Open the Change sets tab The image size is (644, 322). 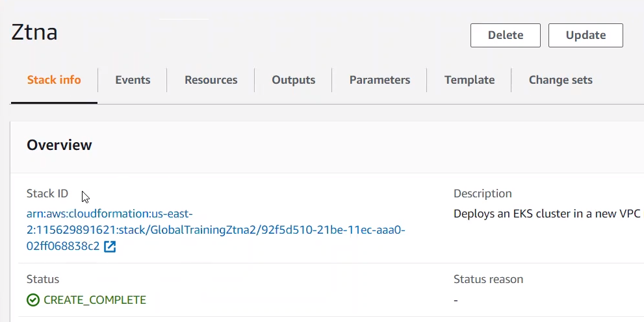coord(560,80)
